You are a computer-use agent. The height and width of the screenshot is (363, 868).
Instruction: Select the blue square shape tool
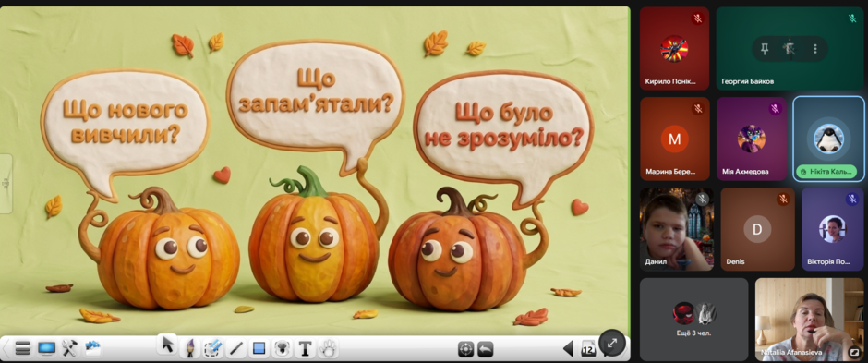click(259, 348)
